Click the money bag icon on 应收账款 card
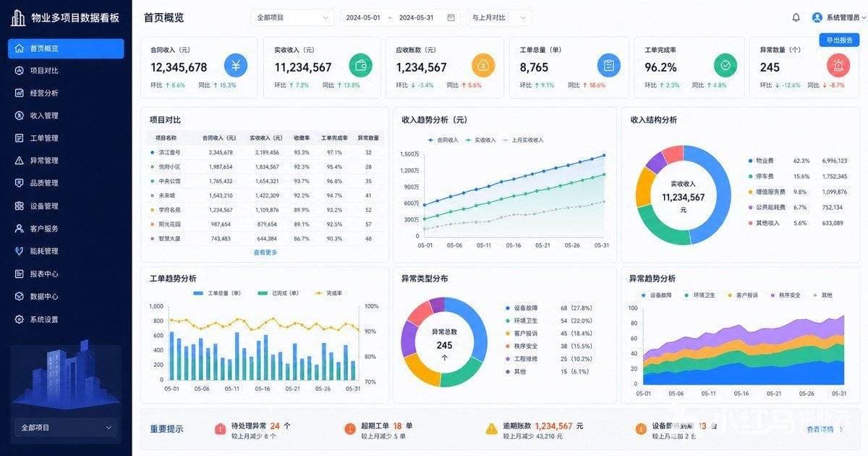The height and width of the screenshot is (456, 868). point(483,65)
